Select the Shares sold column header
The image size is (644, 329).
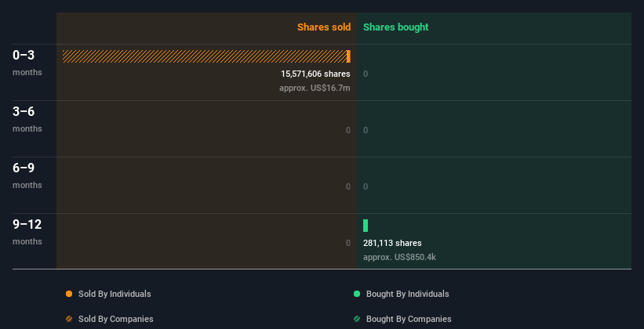coord(323,27)
